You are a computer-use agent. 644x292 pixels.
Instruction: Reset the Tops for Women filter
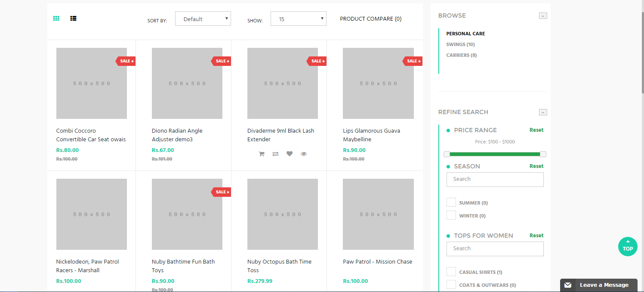click(536, 236)
